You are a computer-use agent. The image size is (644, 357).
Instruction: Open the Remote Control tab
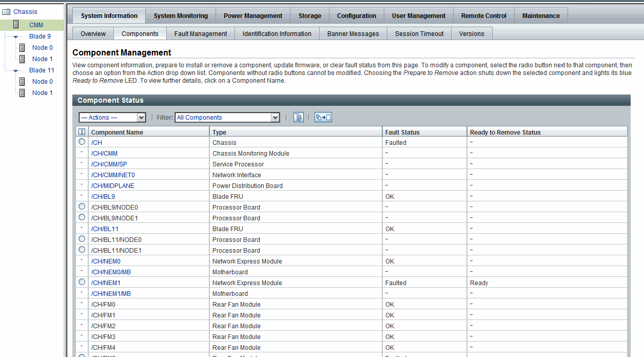pyautogui.click(x=484, y=16)
